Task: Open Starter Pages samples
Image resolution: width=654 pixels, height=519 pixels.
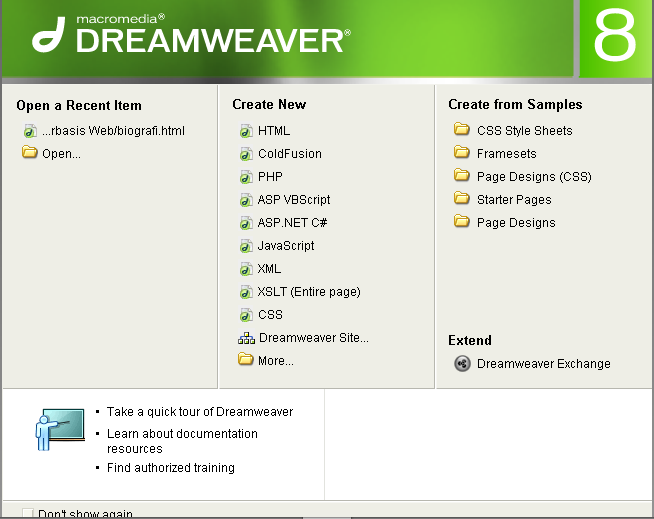Action: (514, 200)
